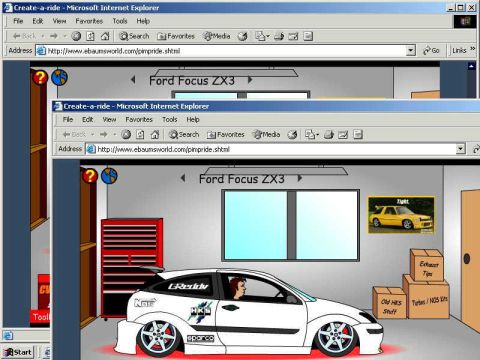Click the red question mark help icon in front window
Screen dimensions: 480x360
90,176
